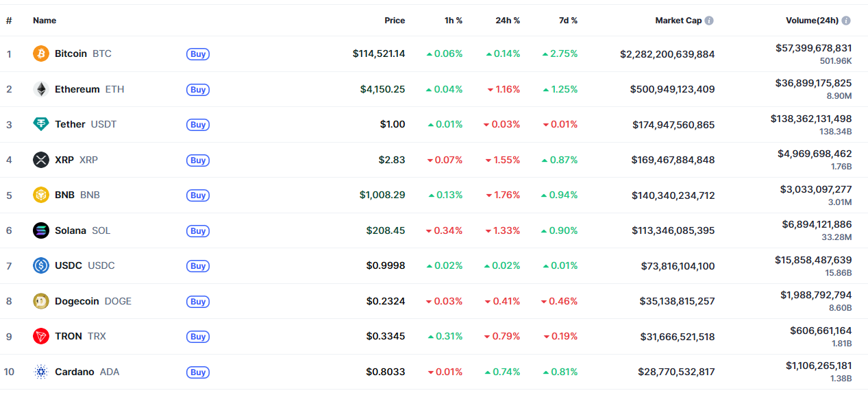Click the XRP logo icon
Screen dimensions: 868x393
[41, 160]
